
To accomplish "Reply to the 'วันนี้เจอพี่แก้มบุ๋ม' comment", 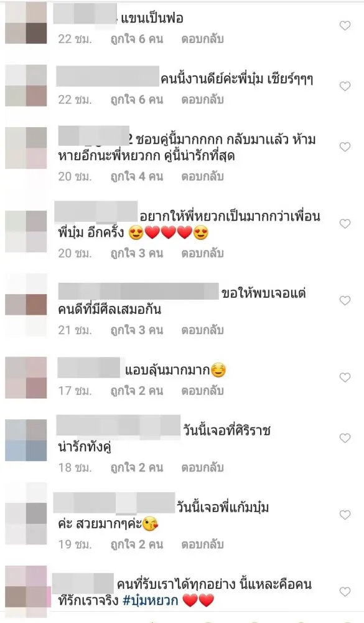I will point(202,545).
